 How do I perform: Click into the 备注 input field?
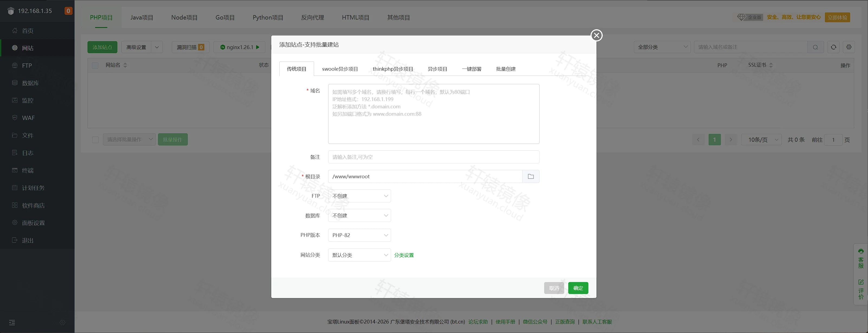[x=434, y=157]
